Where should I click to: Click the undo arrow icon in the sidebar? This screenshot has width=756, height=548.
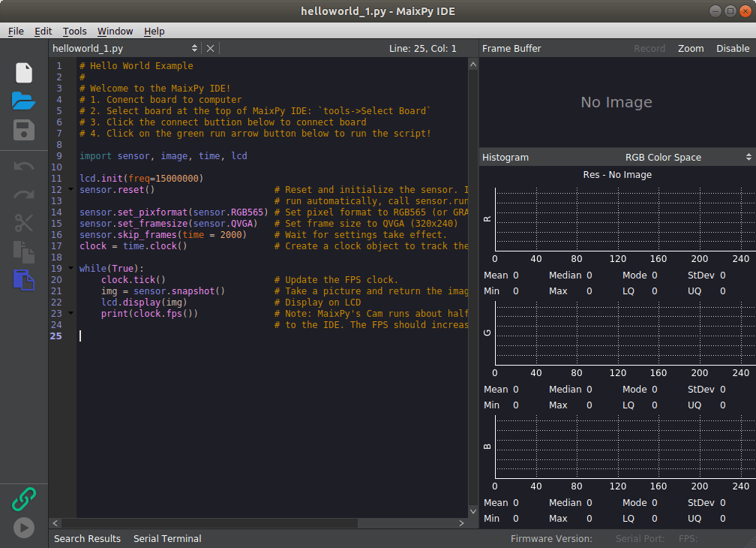[24, 167]
